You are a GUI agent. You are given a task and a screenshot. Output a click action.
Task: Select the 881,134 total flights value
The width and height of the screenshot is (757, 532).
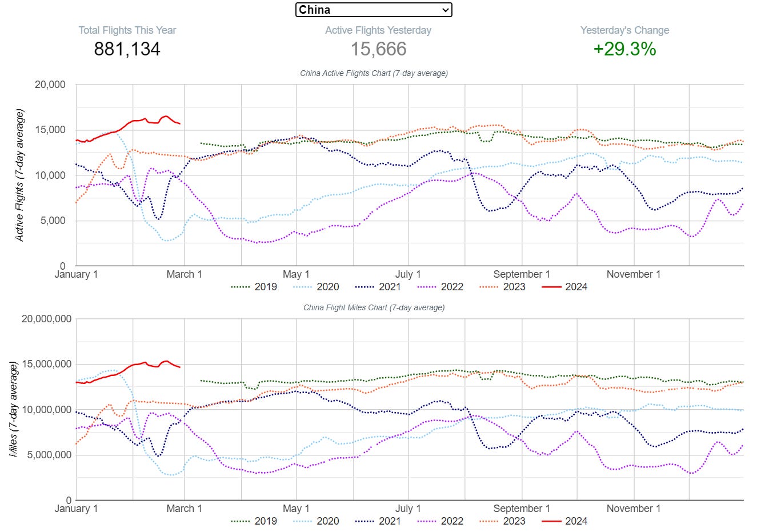[x=127, y=49]
